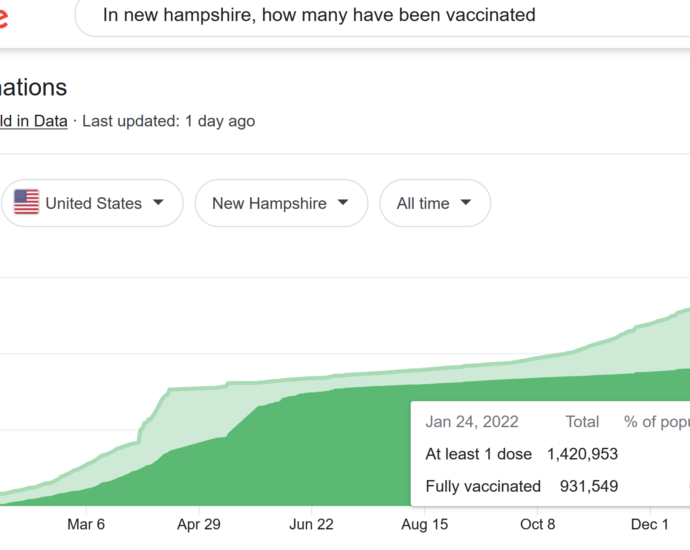Click the Dec 1 axis date label

tap(650, 524)
